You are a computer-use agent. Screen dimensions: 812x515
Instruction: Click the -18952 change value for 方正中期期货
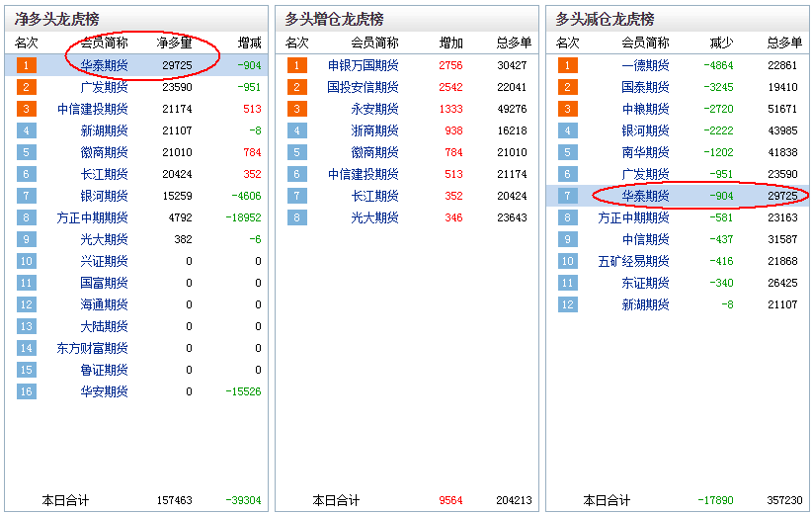[x=243, y=217]
